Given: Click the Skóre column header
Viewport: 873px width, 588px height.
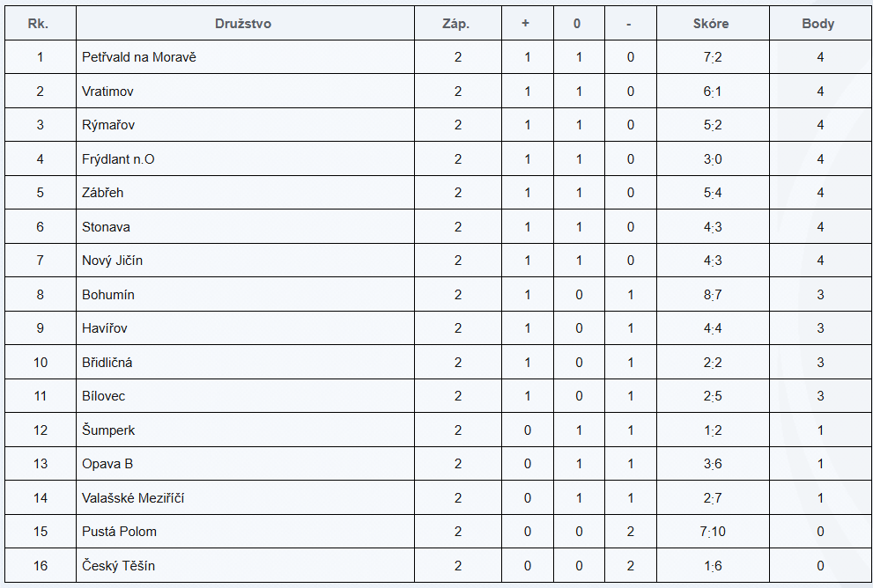Looking at the screenshot, I should pos(711,24).
